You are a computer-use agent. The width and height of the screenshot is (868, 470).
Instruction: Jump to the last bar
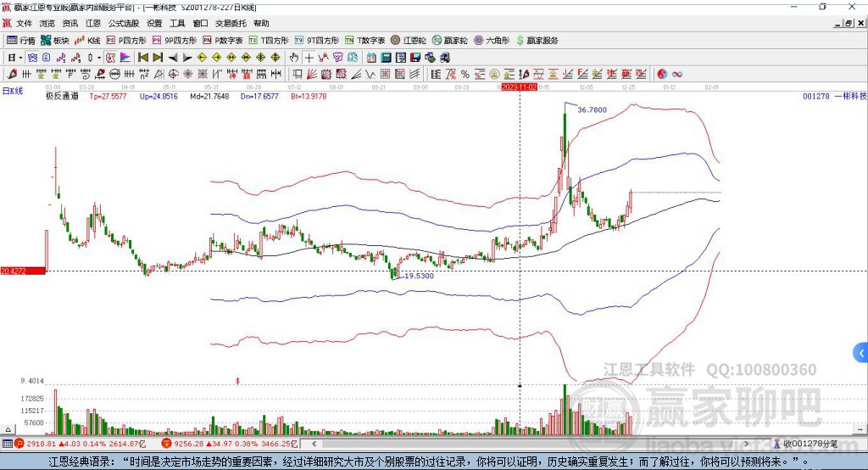tap(158, 58)
